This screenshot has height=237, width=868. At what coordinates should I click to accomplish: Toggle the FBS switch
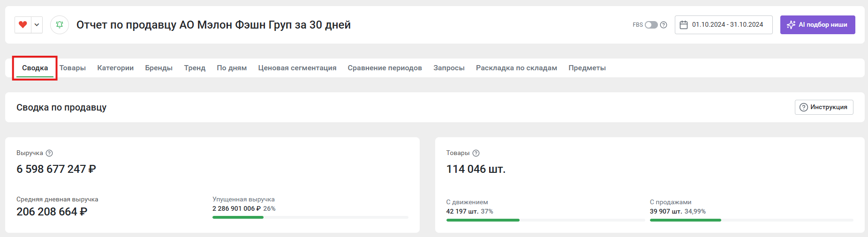[x=651, y=25]
